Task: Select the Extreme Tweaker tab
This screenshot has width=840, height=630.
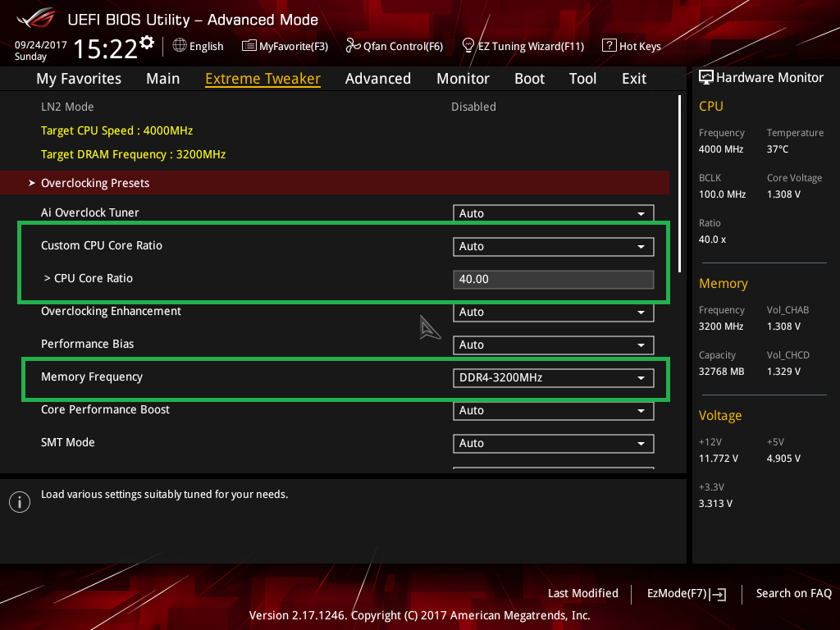Action: tap(263, 79)
